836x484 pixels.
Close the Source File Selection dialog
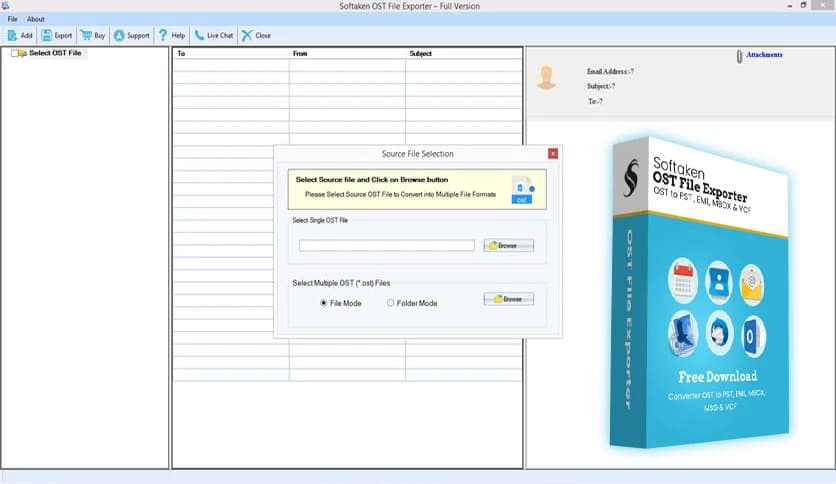click(553, 154)
